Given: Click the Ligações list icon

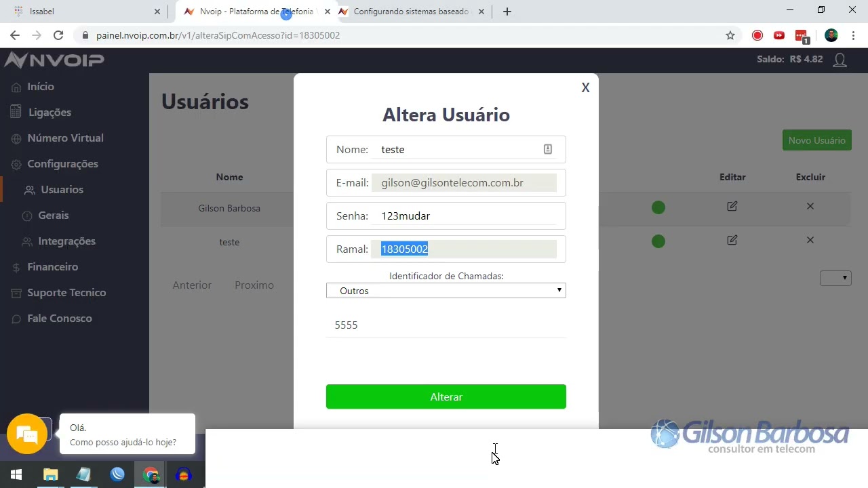Looking at the screenshot, I should click(16, 112).
